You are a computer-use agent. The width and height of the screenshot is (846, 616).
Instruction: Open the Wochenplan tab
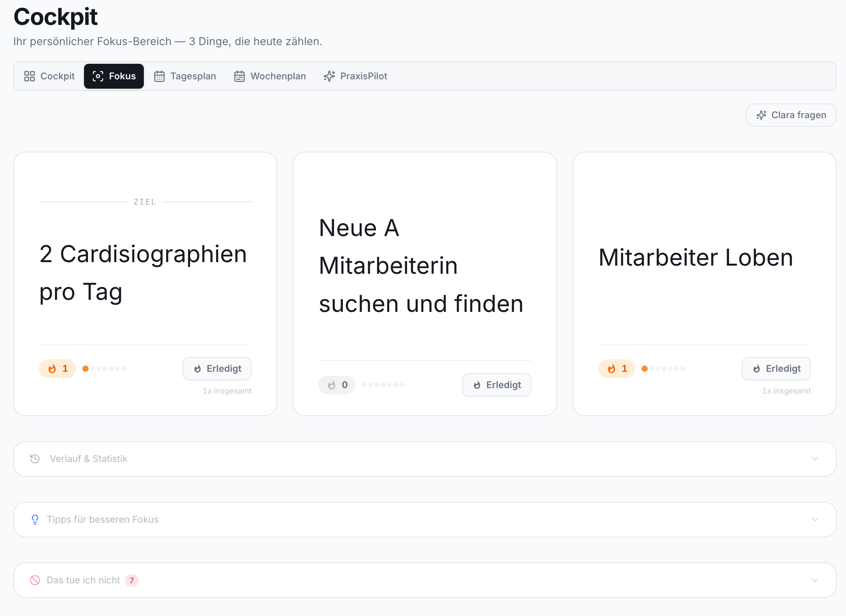(x=270, y=76)
